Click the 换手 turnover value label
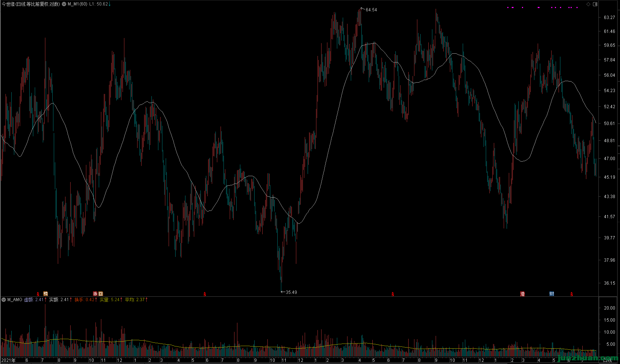 click(x=79, y=300)
